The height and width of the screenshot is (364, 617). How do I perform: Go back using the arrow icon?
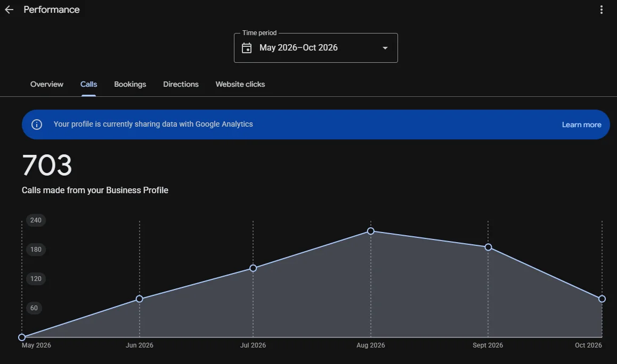point(9,10)
